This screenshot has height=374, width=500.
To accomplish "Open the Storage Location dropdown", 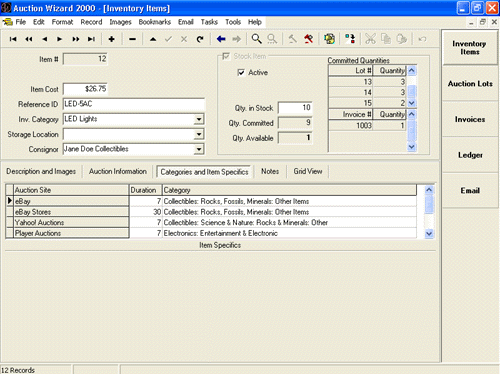I will pos(199,134).
